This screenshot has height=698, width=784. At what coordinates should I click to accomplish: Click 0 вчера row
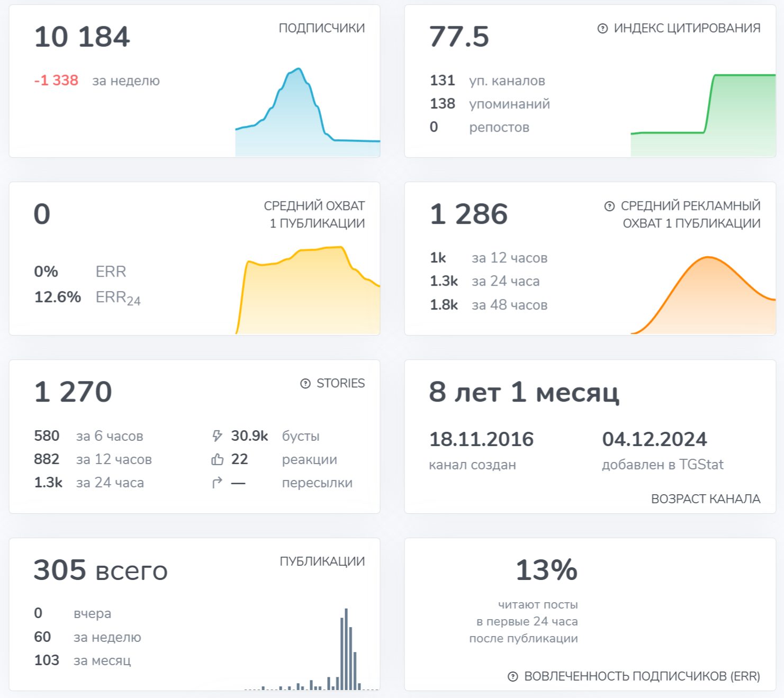pos(73,613)
